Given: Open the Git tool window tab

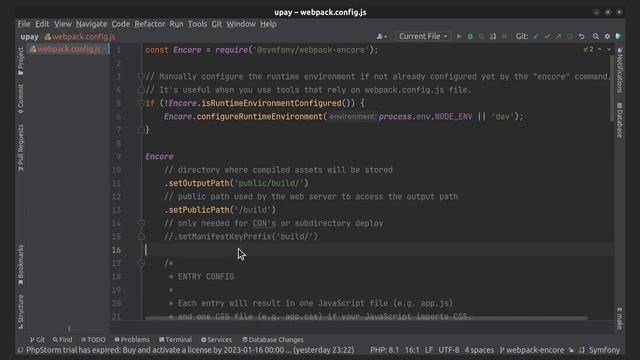Looking at the screenshot, I should tap(37, 340).
